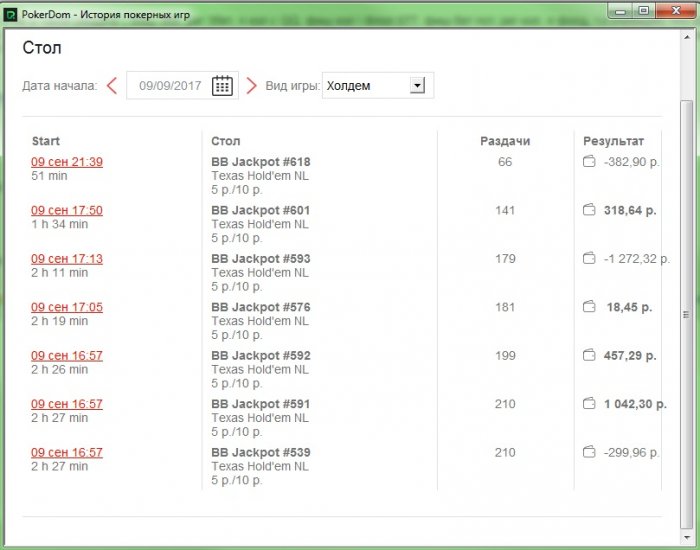The width and height of the screenshot is (700, 550).
Task: Go to next date with right arrow
Action: pos(252,85)
